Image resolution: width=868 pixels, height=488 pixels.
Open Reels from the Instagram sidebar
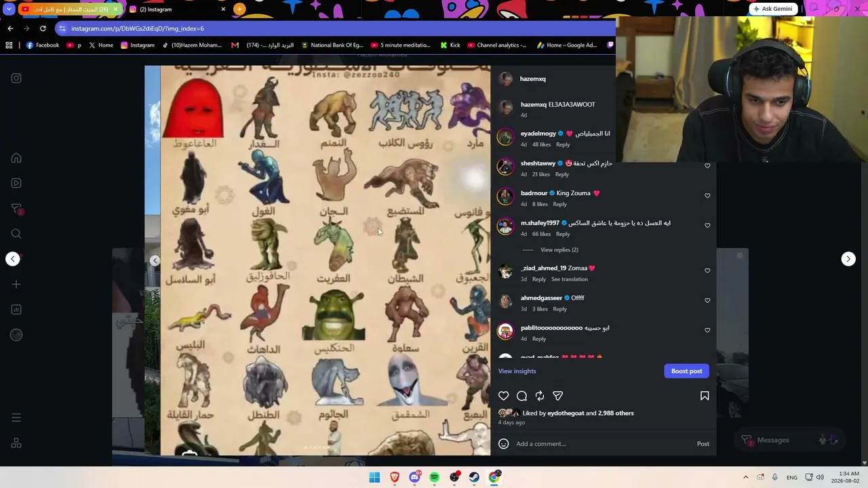coord(16,183)
